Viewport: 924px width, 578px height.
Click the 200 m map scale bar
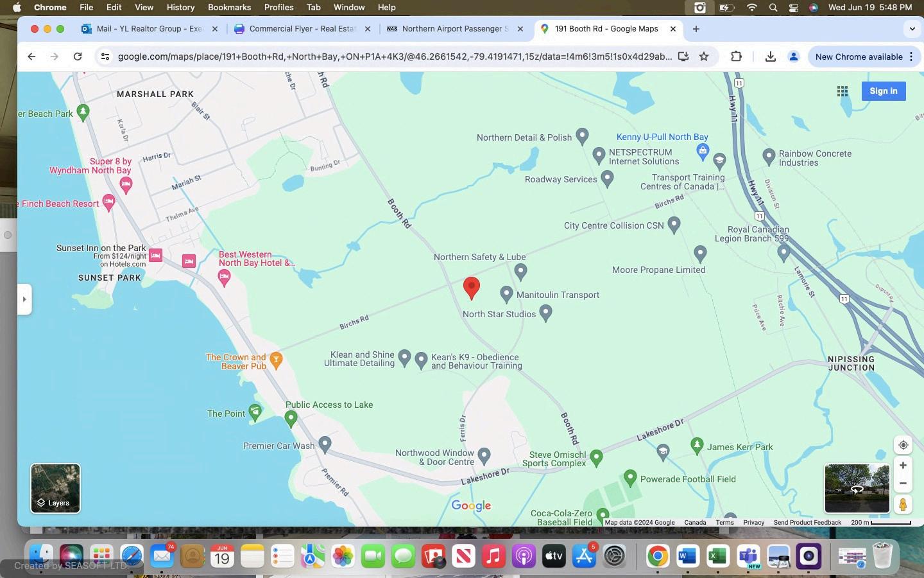tap(881, 523)
